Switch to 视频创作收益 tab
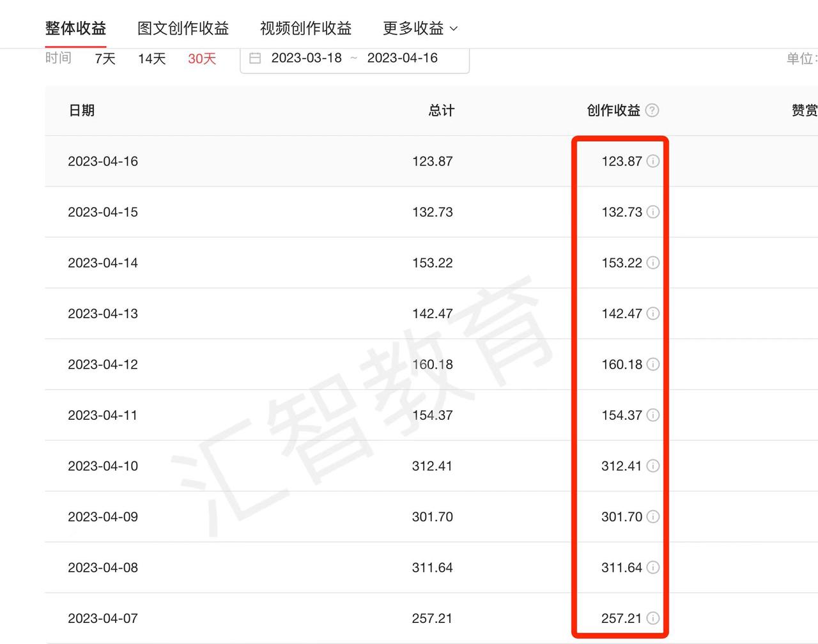 (x=305, y=28)
